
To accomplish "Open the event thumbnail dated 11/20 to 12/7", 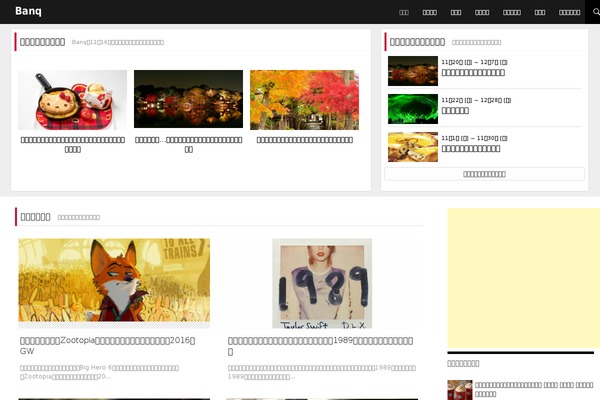I will 413,71.
